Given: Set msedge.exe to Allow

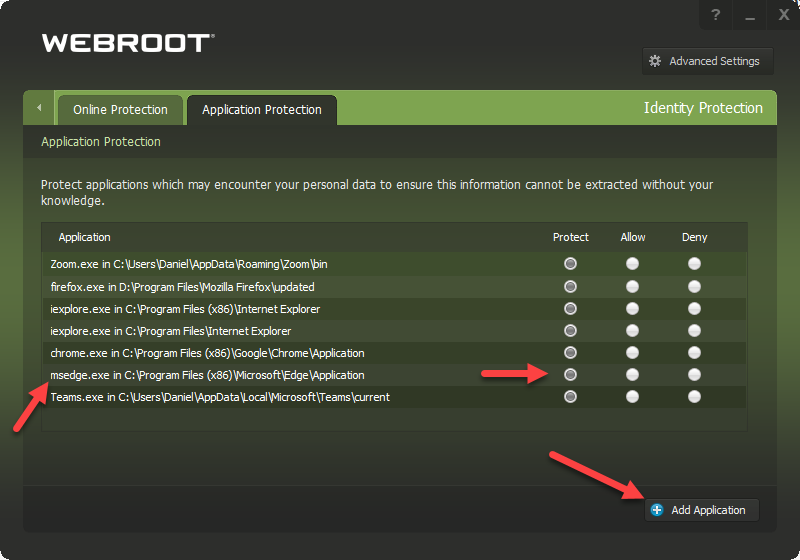Looking at the screenshot, I should point(633,375).
